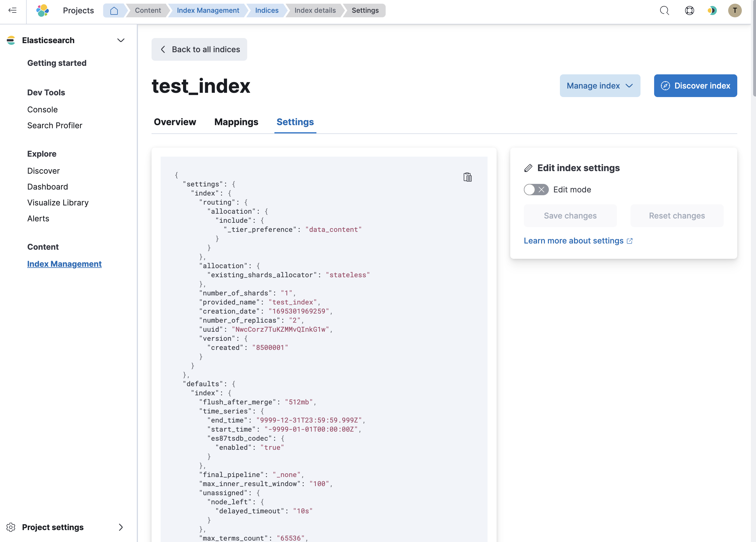Click Reset changes button

click(677, 216)
